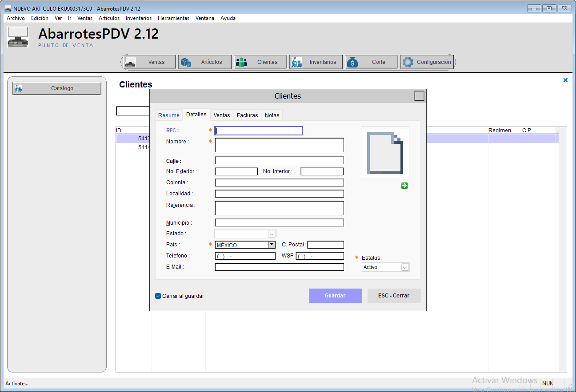The width and height of the screenshot is (576, 392).
Task: Save the client with the Guardar button
Action: point(336,296)
